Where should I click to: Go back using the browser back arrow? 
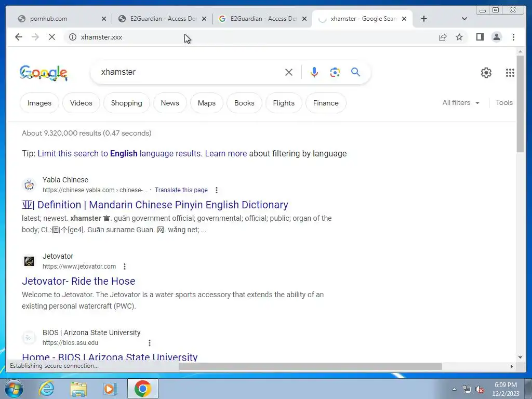coord(19,37)
